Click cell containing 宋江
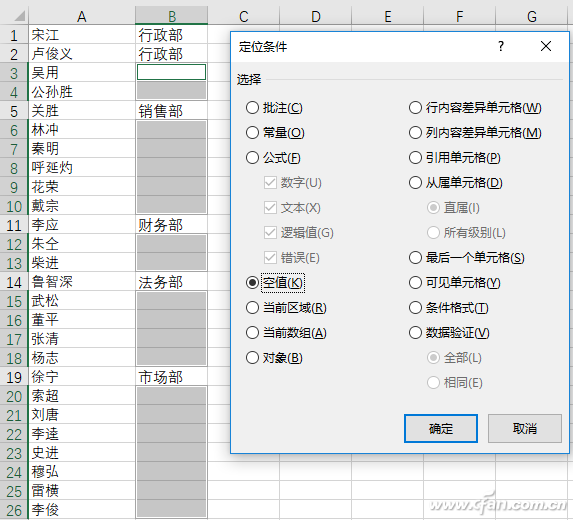The height and width of the screenshot is (521, 573). (x=82, y=35)
